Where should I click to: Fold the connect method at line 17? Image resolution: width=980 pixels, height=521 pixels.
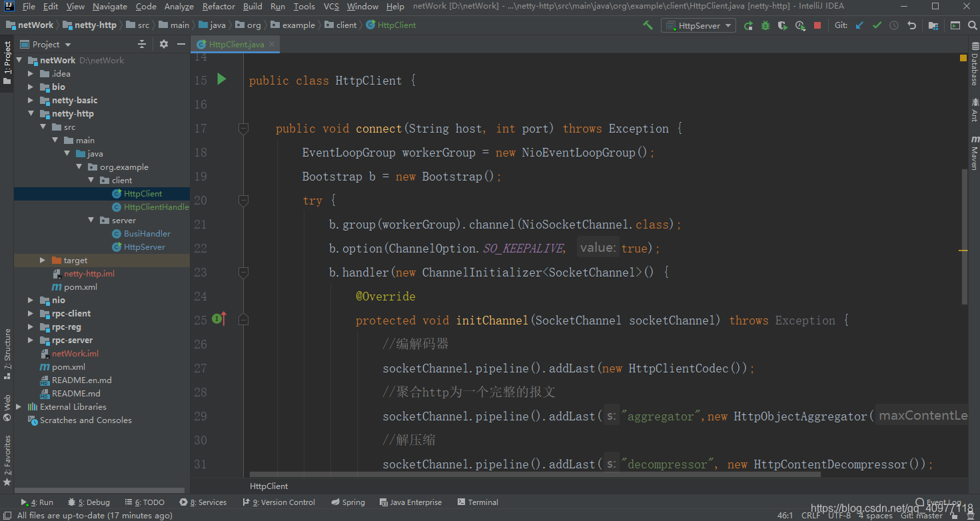coord(243,128)
